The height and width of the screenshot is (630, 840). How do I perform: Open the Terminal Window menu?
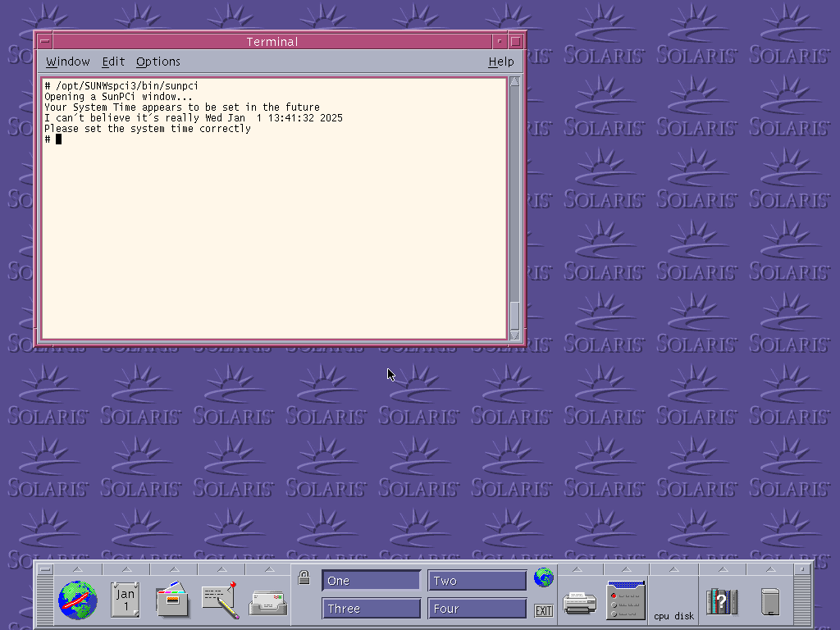click(68, 62)
